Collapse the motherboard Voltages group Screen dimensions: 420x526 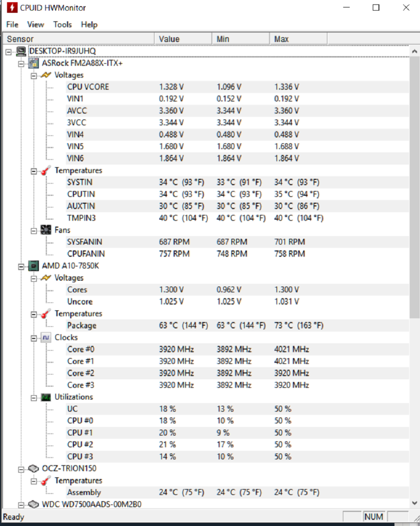pyautogui.click(x=34, y=76)
